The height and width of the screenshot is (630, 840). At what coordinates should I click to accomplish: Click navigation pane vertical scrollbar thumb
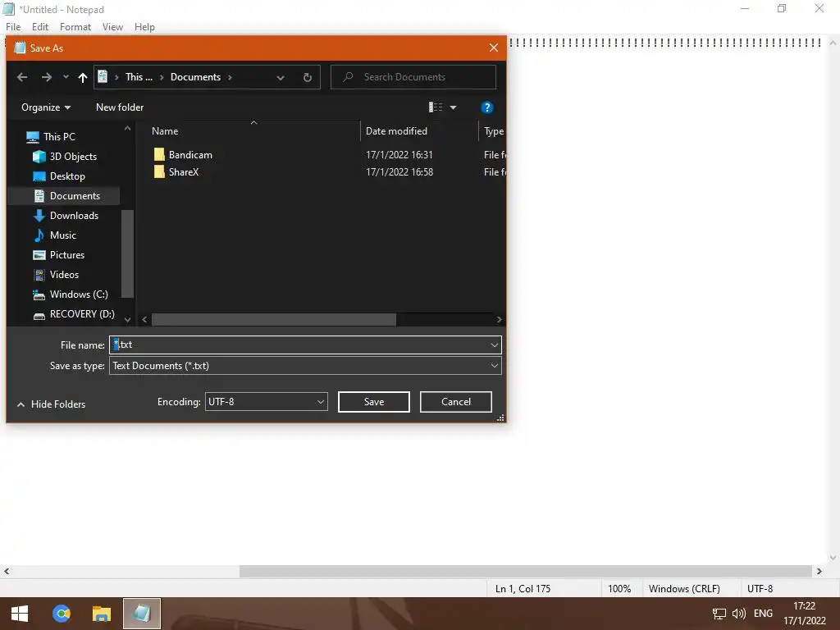pyautogui.click(x=127, y=253)
